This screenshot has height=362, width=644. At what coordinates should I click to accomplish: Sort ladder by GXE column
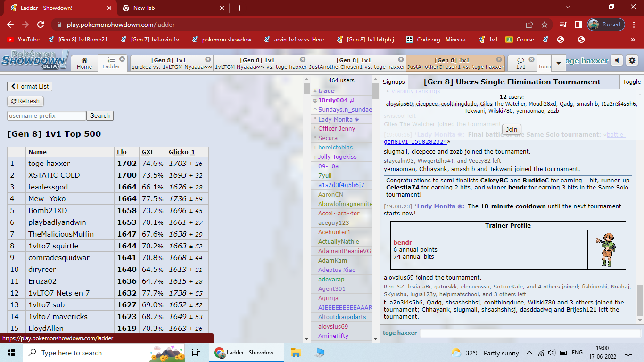pyautogui.click(x=148, y=152)
